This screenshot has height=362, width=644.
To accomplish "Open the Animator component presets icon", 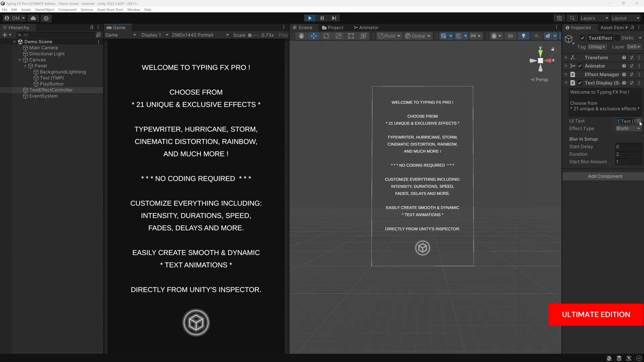I will (632, 66).
